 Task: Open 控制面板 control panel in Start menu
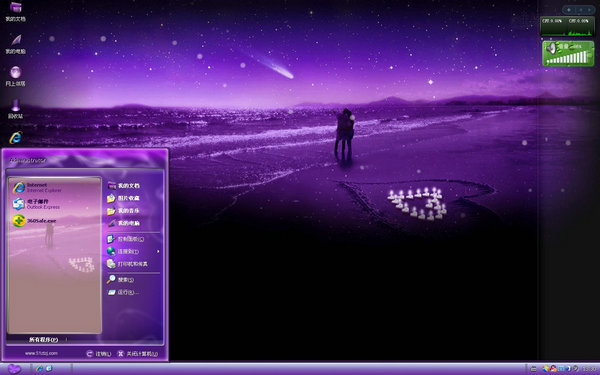pos(126,239)
